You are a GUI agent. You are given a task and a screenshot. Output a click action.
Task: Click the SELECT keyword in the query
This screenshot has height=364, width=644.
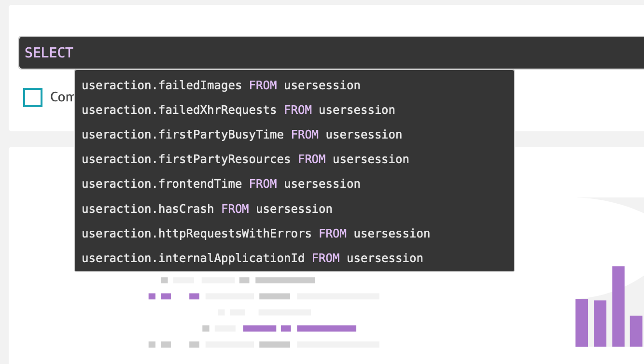[x=49, y=53]
